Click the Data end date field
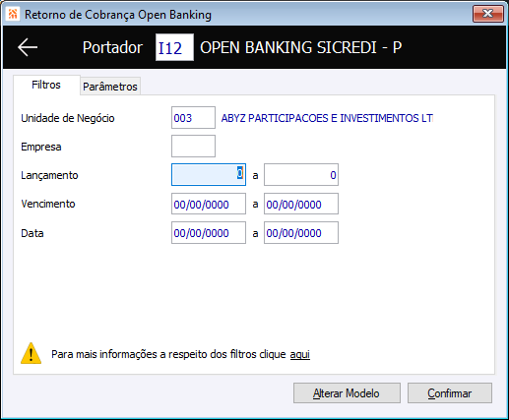 (301, 233)
